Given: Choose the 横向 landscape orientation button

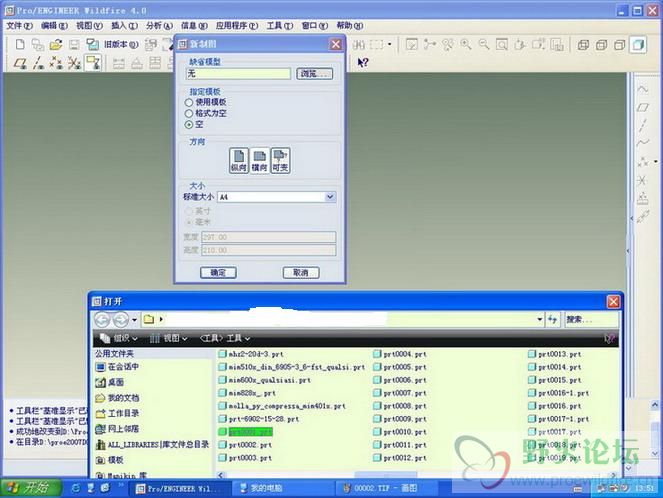Looking at the screenshot, I should point(260,160).
